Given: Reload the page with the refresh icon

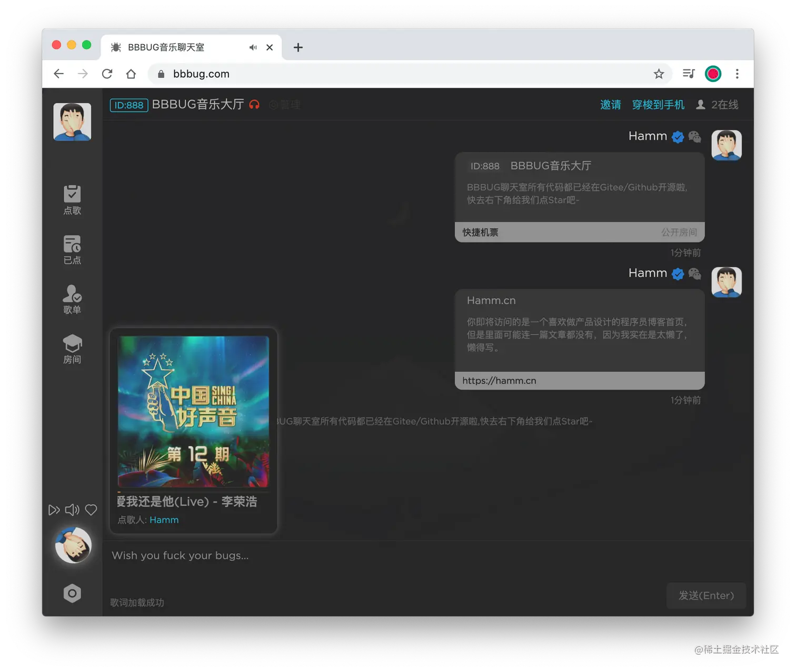Looking at the screenshot, I should (107, 74).
